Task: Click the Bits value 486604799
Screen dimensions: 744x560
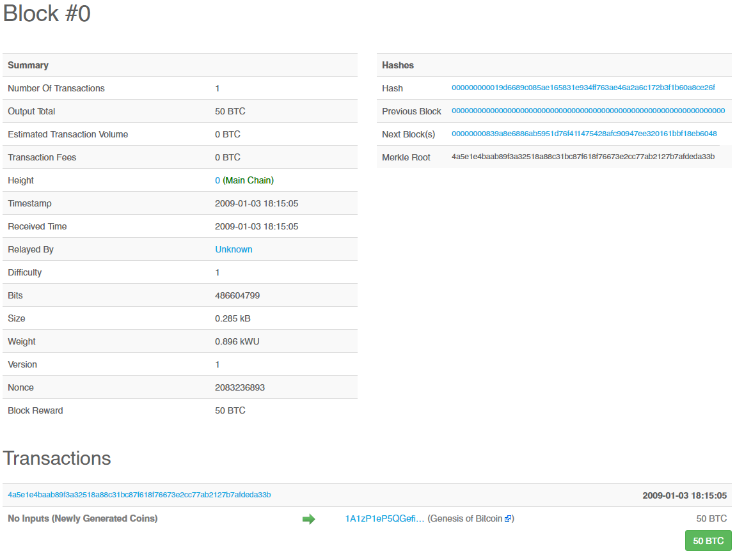Action: pos(237,295)
